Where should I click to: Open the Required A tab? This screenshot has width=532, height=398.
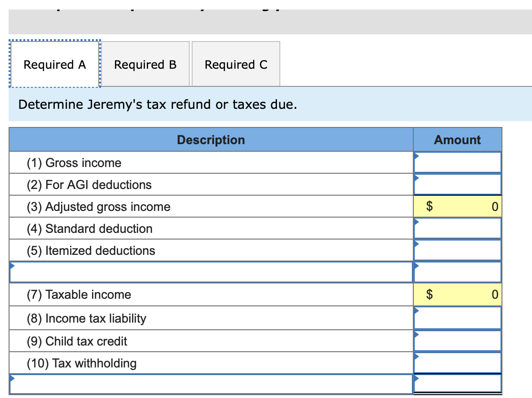coord(55,64)
